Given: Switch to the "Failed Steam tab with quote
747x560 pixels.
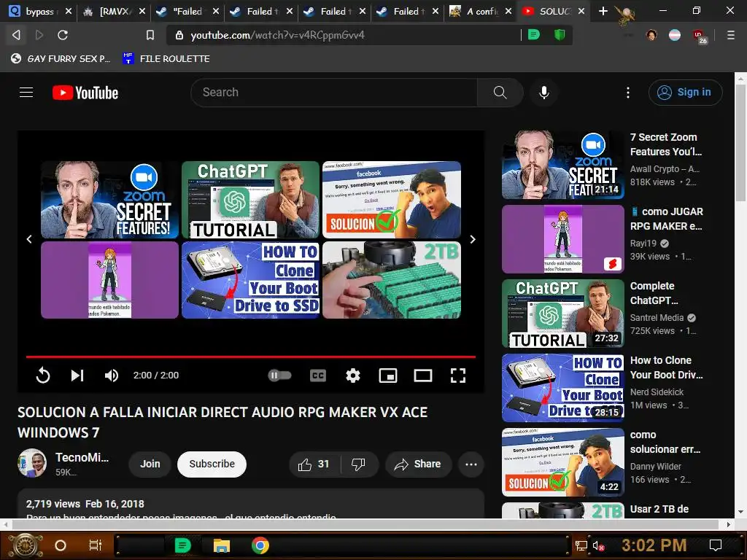Looking at the screenshot, I should coord(187,12).
